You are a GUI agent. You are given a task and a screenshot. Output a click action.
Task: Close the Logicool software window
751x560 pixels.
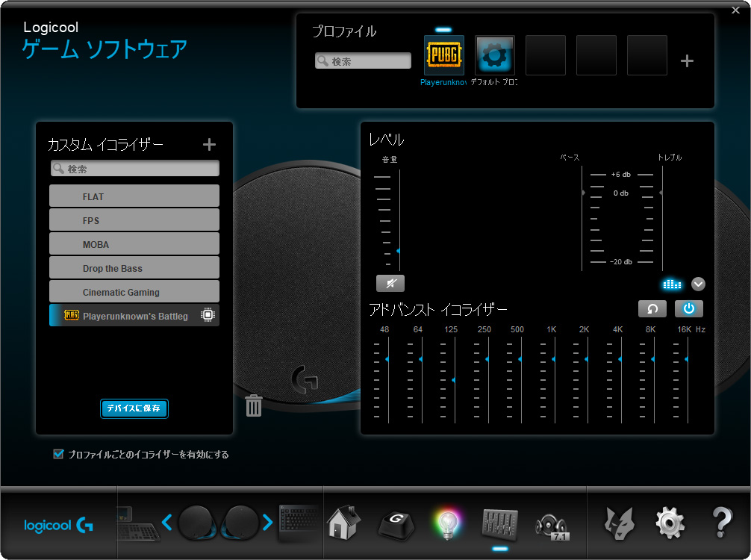[735, 10]
